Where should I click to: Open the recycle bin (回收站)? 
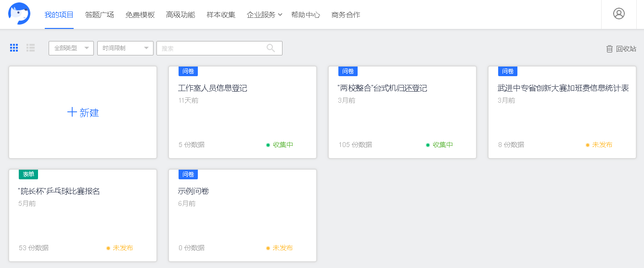pyautogui.click(x=621, y=49)
